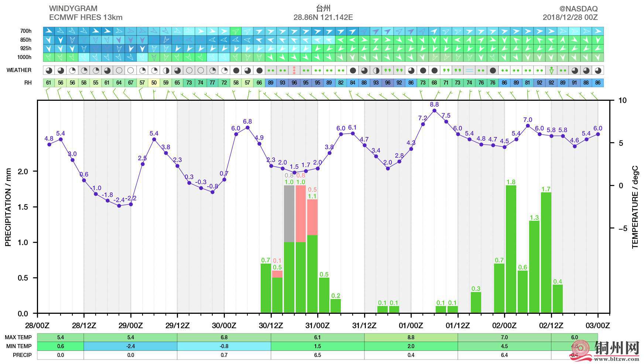Click the WINDYGRAM title text
The height and width of the screenshot is (364, 644).
73,8
